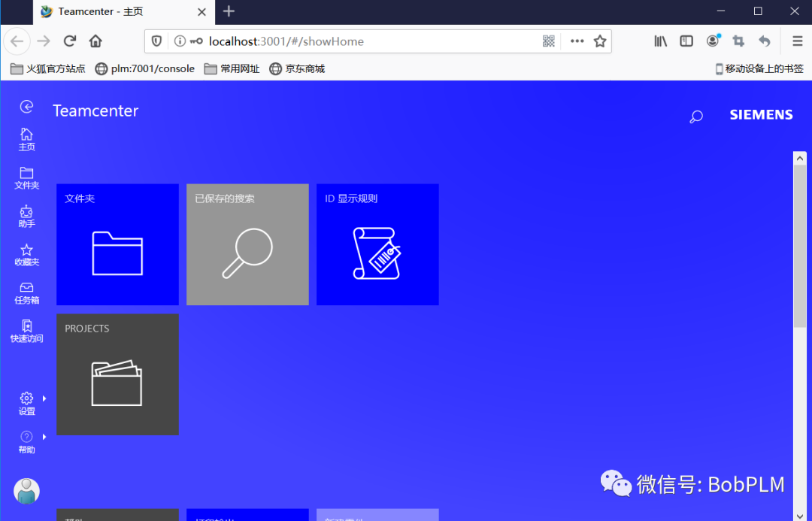Click the page scrollbar up arrow
Image resolution: width=812 pixels, height=521 pixels.
[x=799, y=158]
